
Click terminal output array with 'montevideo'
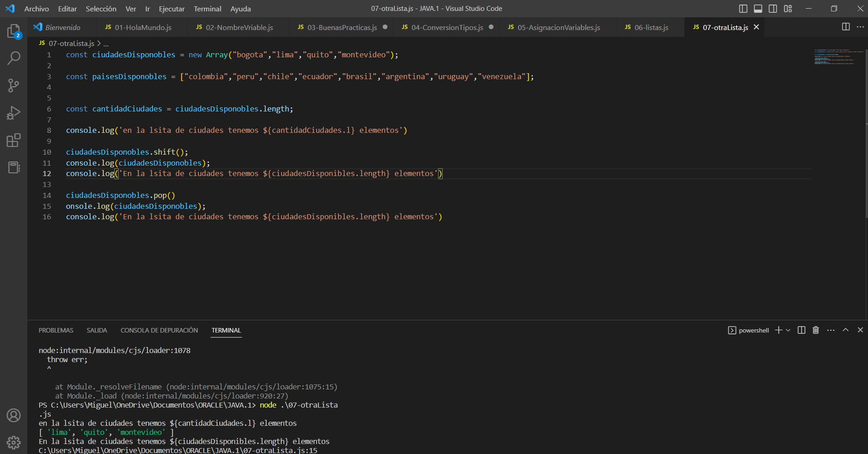pyautogui.click(x=106, y=432)
